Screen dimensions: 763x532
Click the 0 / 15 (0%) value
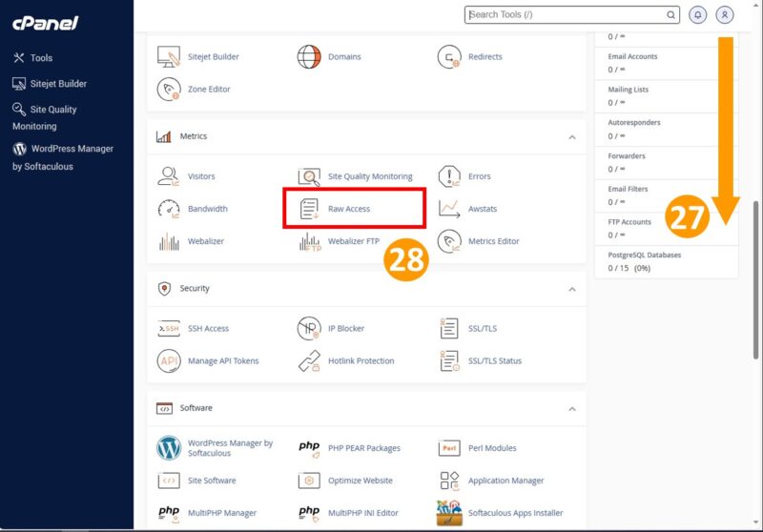pos(629,269)
